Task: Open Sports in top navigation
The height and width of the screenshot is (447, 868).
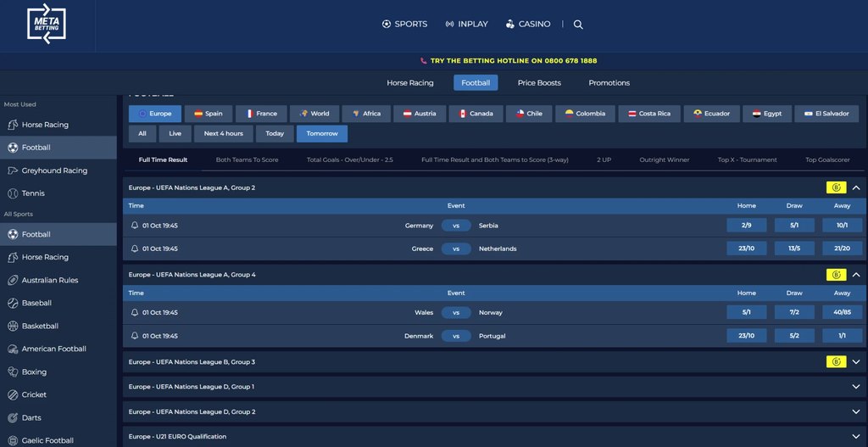Action: click(x=404, y=25)
